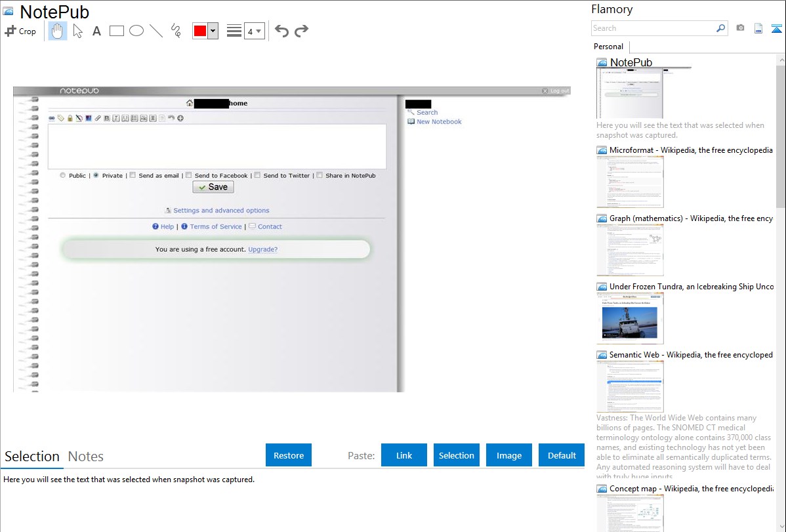Click the camera capture icon
786x532 pixels.
point(740,28)
